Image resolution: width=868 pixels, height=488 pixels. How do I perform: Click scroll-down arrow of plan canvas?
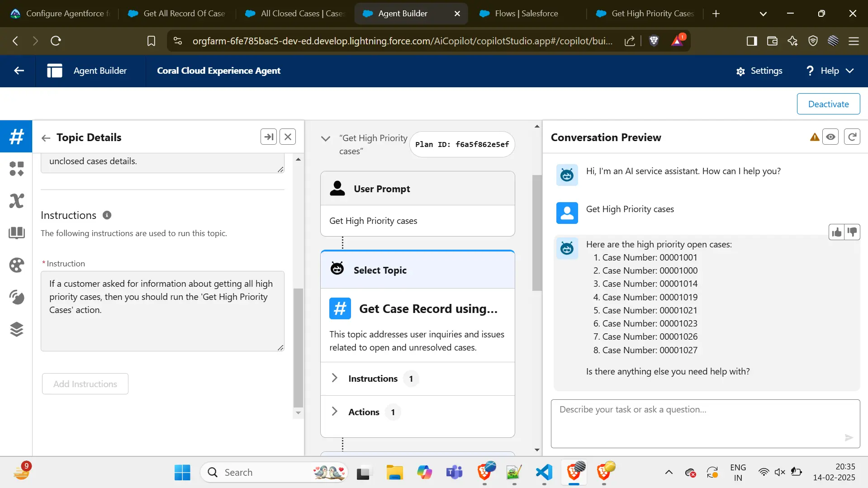click(x=537, y=450)
